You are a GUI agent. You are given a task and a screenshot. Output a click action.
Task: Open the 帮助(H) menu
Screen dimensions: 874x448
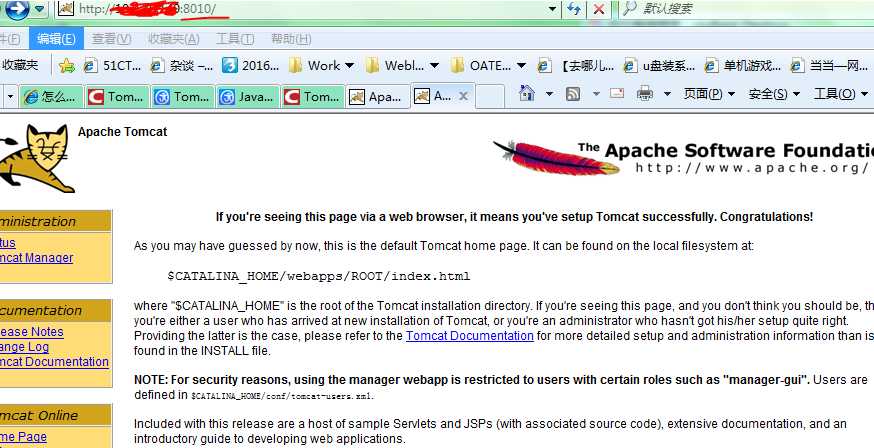click(290, 39)
